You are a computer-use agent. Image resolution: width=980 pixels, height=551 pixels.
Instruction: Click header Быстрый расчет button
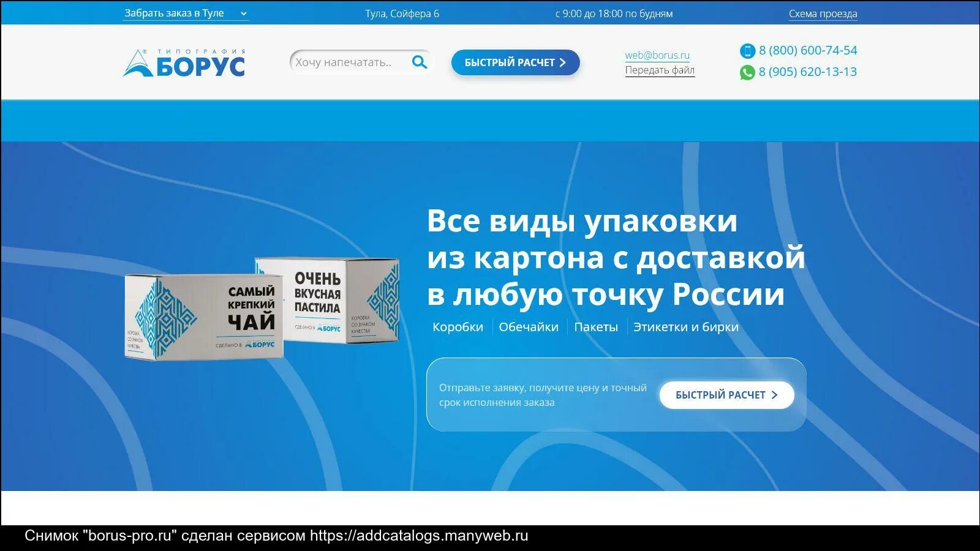pyautogui.click(x=515, y=62)
